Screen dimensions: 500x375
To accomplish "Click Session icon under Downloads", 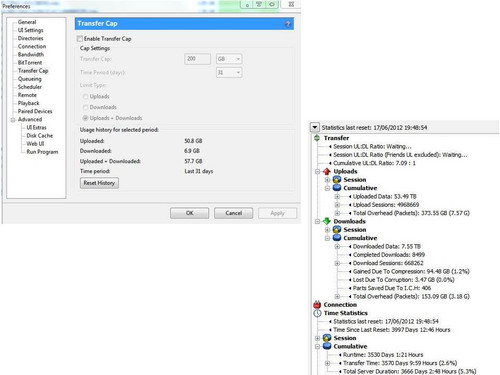I will (x=337, y=230).
